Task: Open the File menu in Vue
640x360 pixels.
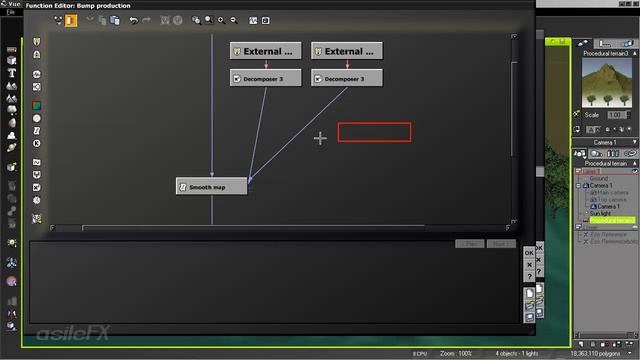Action: click(11, 12)
